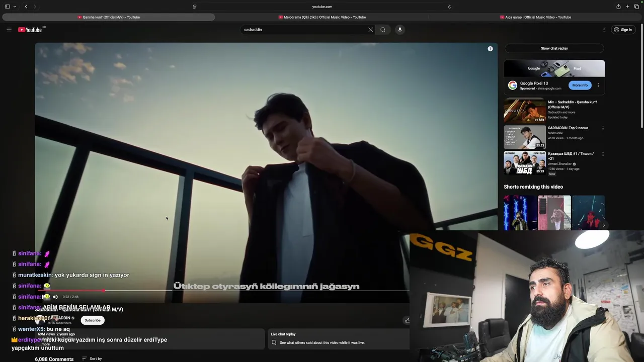The width and height of the screenshot is (644, 362).
Task: Click '69M views 2 years ago' description text
Action: [56, 334]
